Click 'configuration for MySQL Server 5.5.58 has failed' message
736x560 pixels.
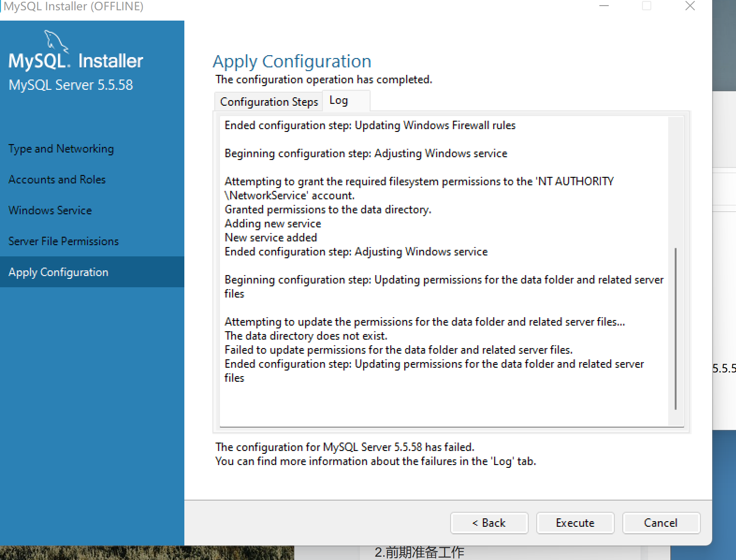345,447
